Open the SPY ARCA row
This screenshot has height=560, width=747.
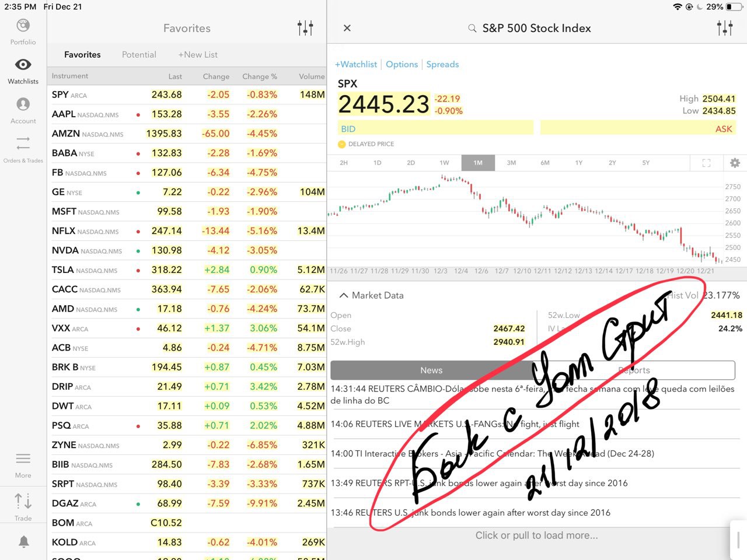[x=187, y=94]
